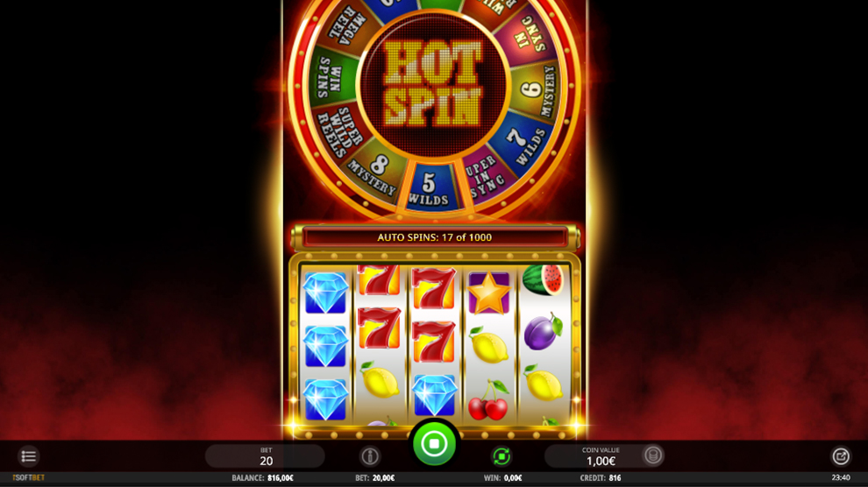
Task: Stop auto spins with green button
Action: (434, 443)
